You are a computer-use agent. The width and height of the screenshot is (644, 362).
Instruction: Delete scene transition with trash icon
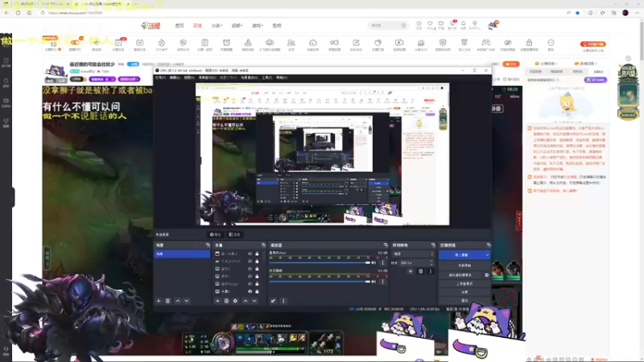point(420,271)
